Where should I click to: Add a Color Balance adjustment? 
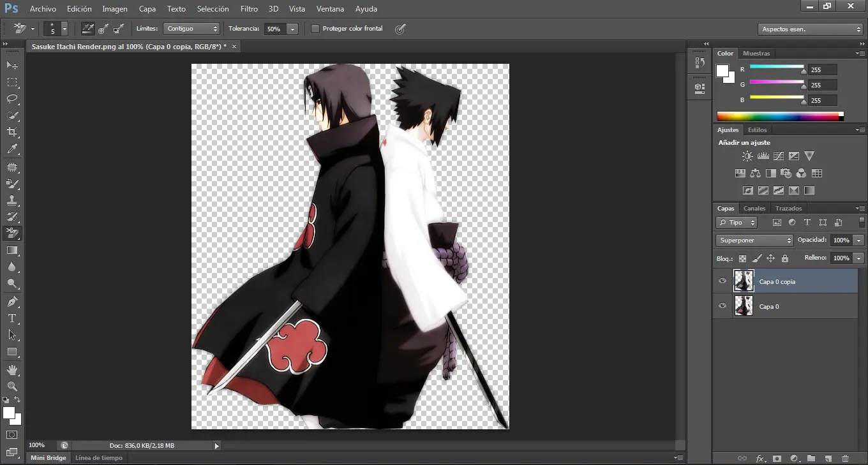click(756, 173)
